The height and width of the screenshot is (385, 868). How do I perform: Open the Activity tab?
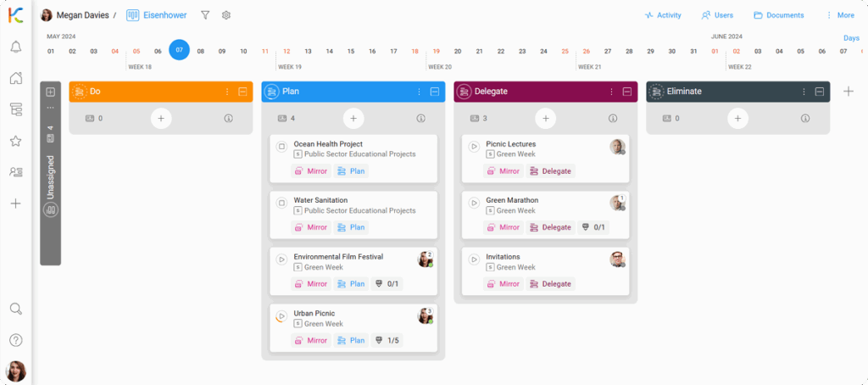click(662, 15)
